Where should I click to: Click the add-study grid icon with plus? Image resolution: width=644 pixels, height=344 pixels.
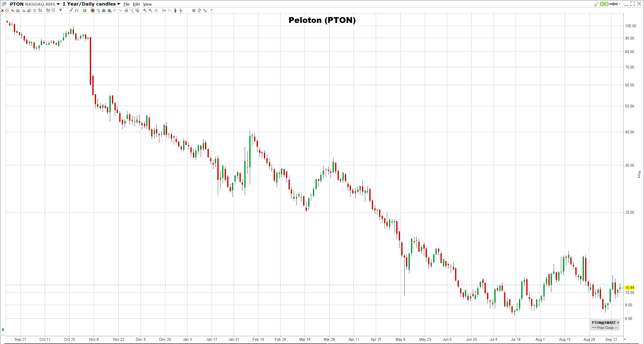(40, 10)
